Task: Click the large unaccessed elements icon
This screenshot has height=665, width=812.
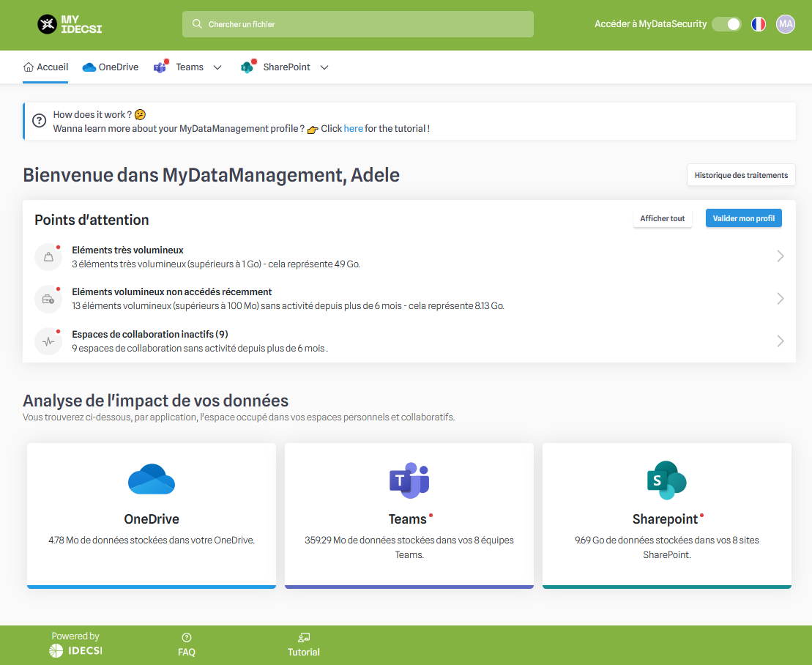Action: (48, 300)
